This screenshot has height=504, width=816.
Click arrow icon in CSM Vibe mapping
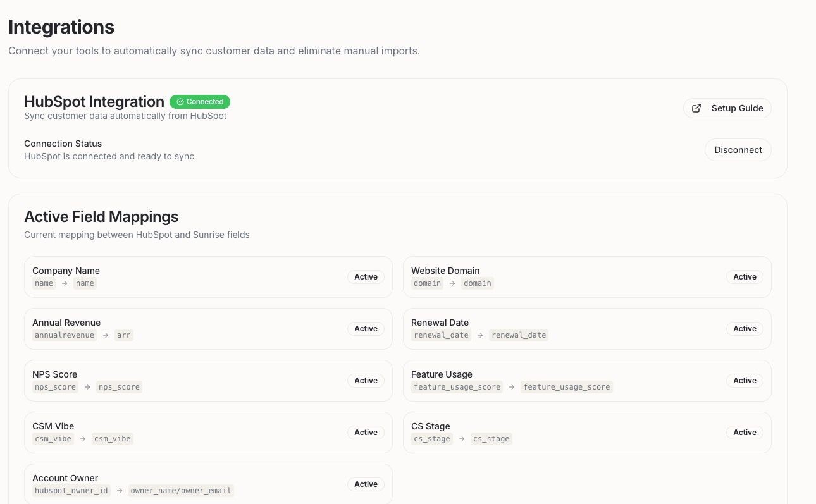[x=83, y=439]
